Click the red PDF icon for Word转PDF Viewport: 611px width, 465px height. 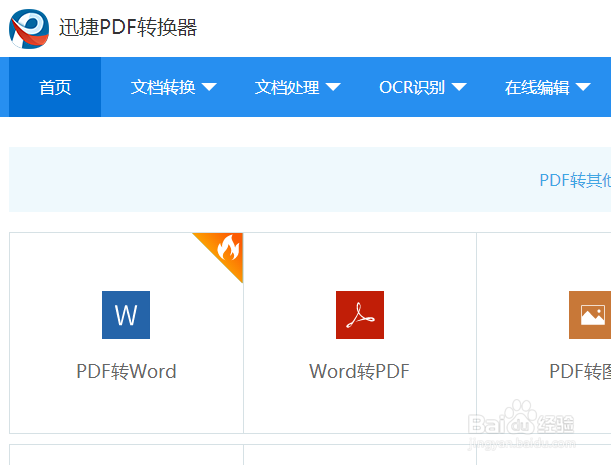tap(360, 315)
